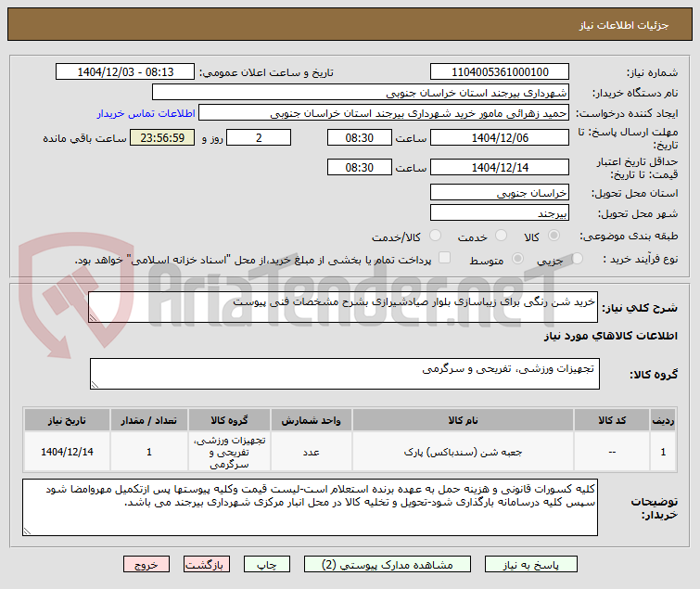Viewport: 700px width, 589px height.
Task: Click the تعداد / مقدار column header
Action: (148, 420)
